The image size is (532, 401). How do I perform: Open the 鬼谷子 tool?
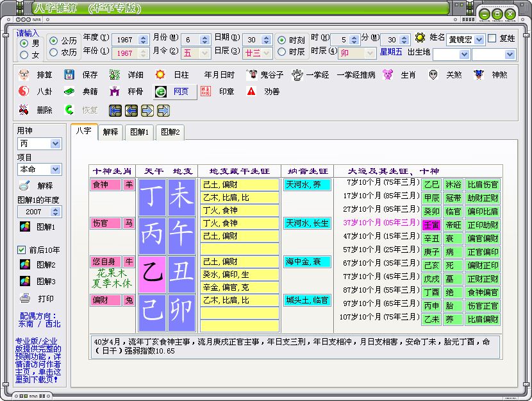(252, 75)
